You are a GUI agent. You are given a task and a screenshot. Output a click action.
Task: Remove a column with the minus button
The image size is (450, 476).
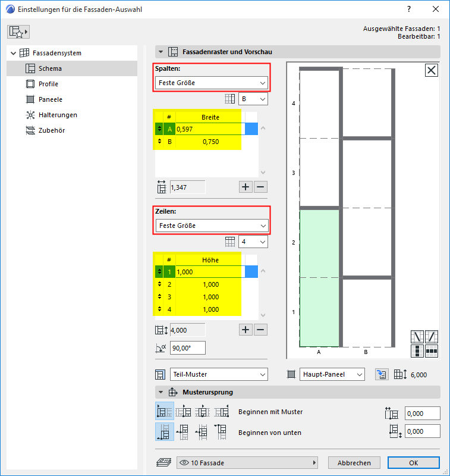coord(260,187)
